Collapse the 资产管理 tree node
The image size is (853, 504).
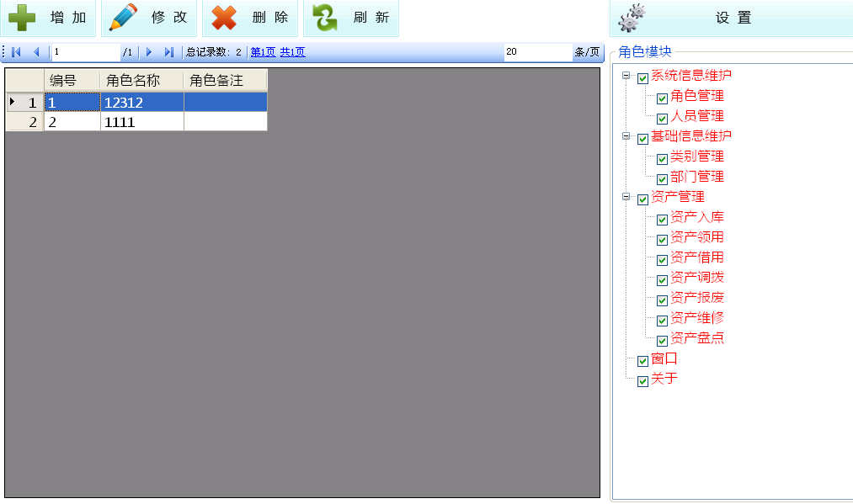click(x=626, y=197)
